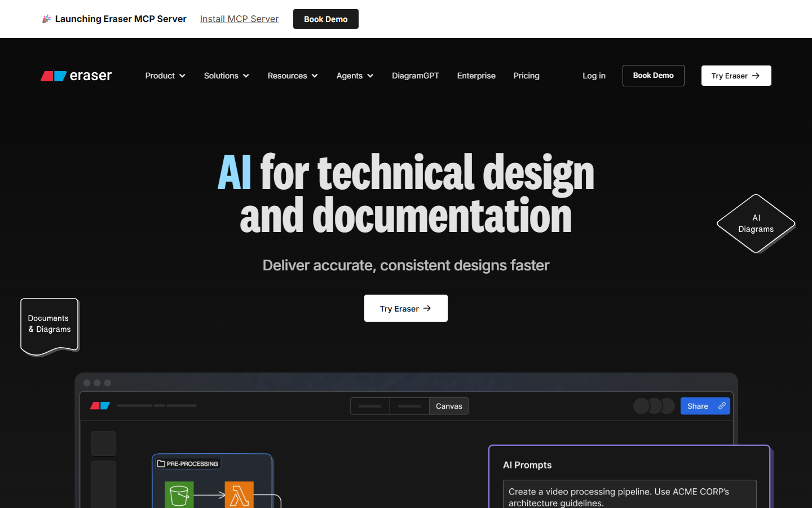Click the Documents & Diagrams badge
Image resolution: width=812 pixels, height=508 pixels.
50,327
